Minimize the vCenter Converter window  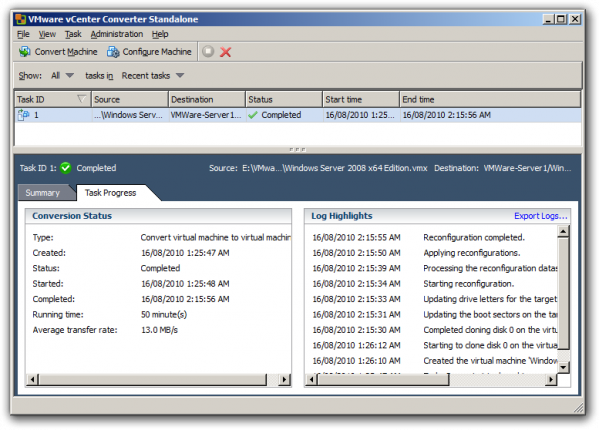pyautogui.click(x=548, y=19)
